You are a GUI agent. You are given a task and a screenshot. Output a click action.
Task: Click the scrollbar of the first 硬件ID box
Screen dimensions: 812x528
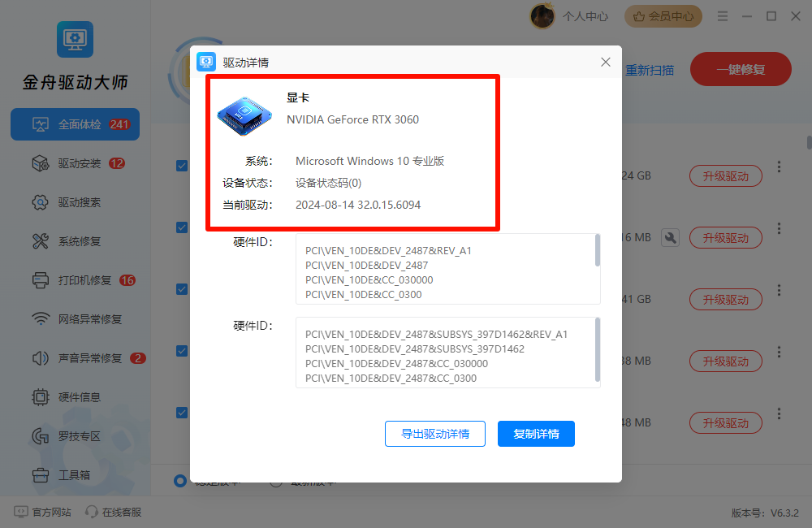(x=598, y=250)
